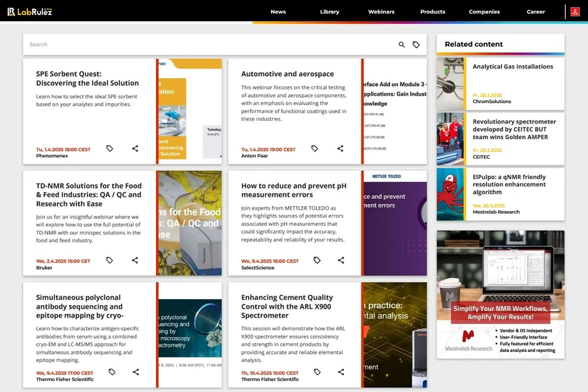This screenshot has height=392, width=588.
Task: Click SelectScience company name
Action: coord(258,267)
